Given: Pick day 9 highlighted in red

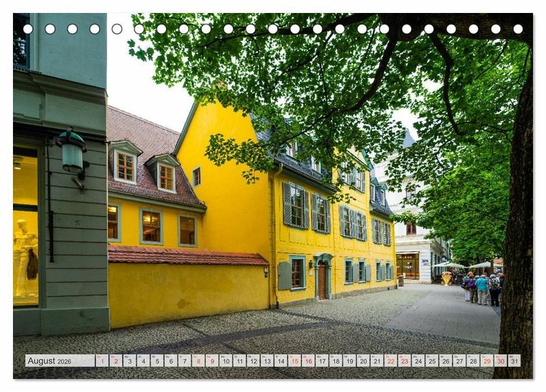Looking at the screenshot, I should coord(212,361).
